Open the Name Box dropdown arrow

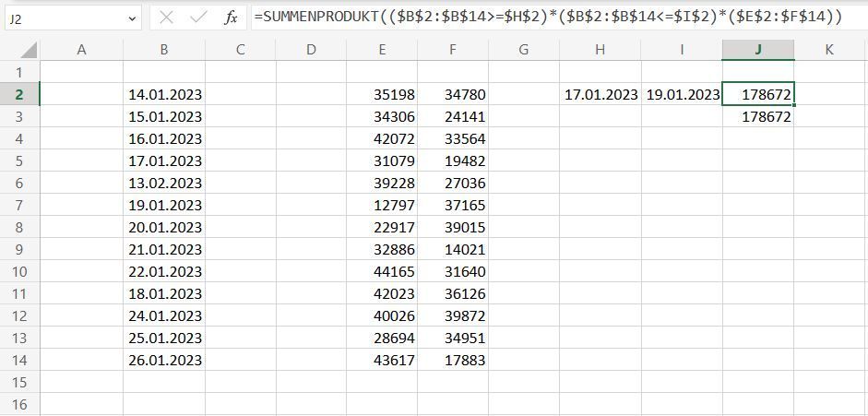(x=132, y=18)
